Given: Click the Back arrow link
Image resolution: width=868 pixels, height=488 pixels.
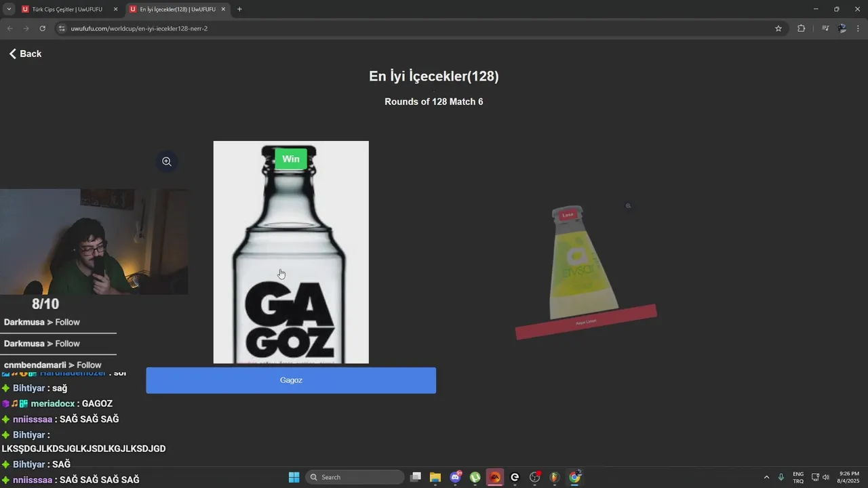Looking at the screenshot, I should click(25, 54).
